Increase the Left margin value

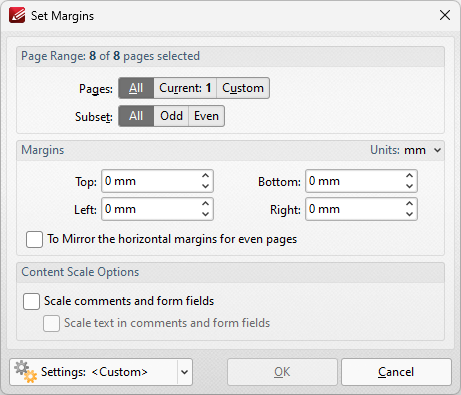(206, 204)
